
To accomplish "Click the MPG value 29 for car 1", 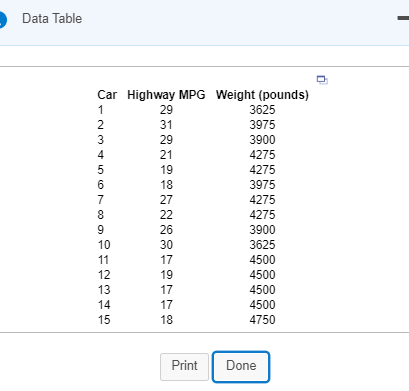I will [x=166, y=110].
